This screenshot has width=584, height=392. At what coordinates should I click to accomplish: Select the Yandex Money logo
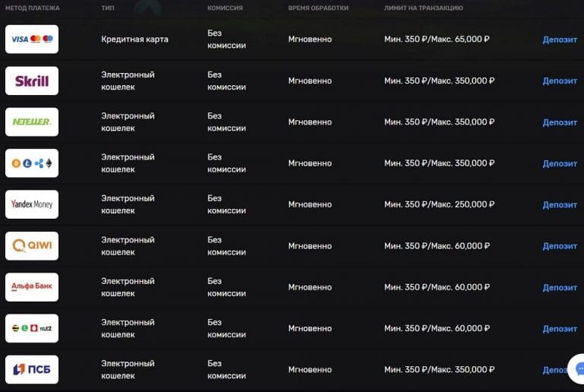[32, 204]
